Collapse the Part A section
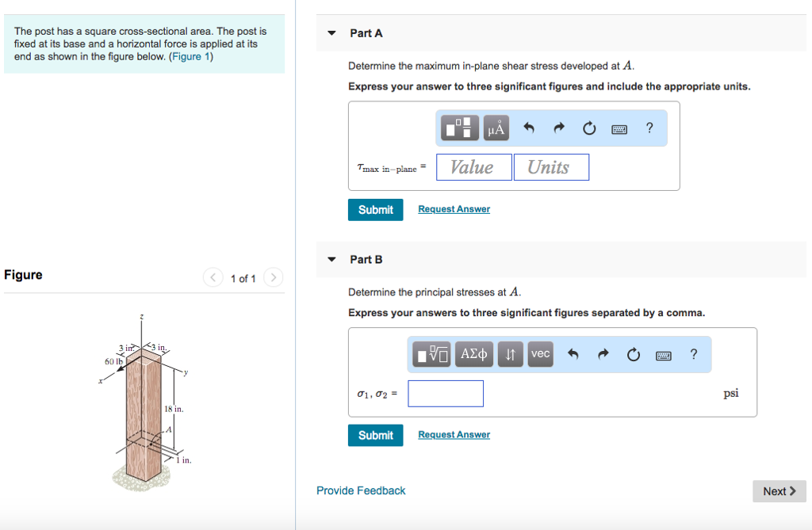This screenshot has width=812, height=530. (x=331, y=33)
